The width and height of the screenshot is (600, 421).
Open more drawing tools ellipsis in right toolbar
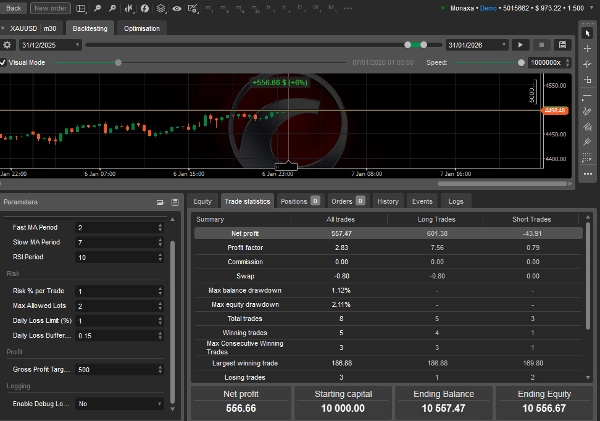[589, 173]
